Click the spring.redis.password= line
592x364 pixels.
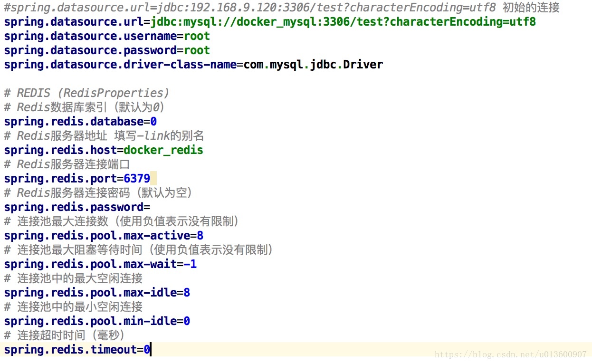[x=77, y=207]
